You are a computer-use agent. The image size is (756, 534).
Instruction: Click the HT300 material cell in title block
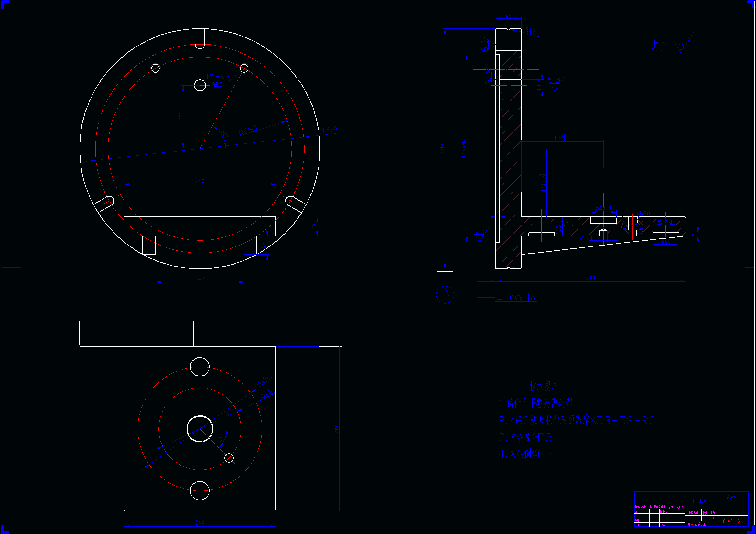click(x=699, y=501)
